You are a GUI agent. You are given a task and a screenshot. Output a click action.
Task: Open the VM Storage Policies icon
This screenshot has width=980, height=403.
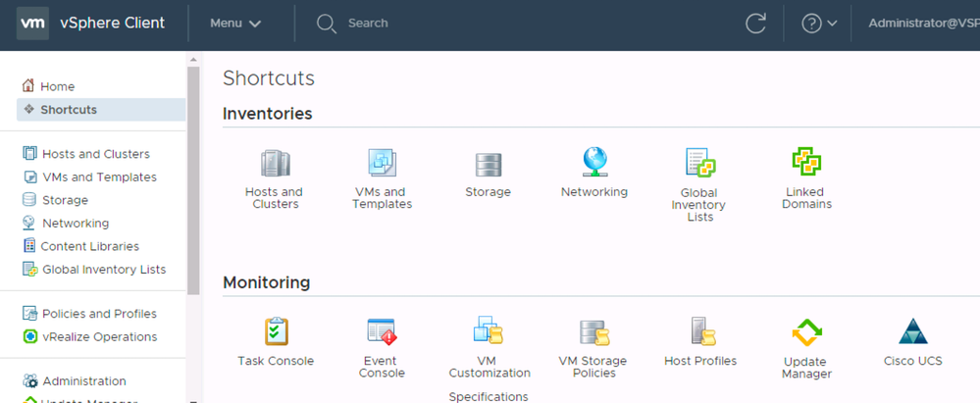pos(594,331)
